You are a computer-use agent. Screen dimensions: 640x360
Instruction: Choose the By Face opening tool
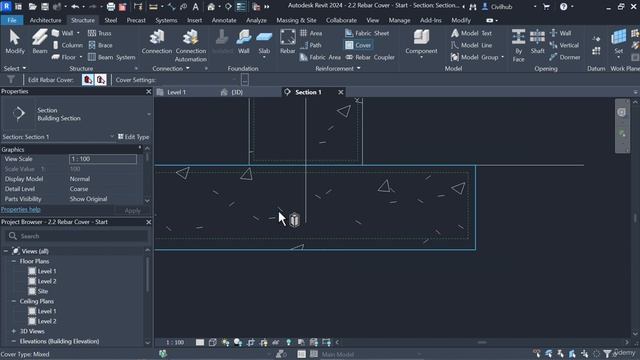click(x=518, y=45)
